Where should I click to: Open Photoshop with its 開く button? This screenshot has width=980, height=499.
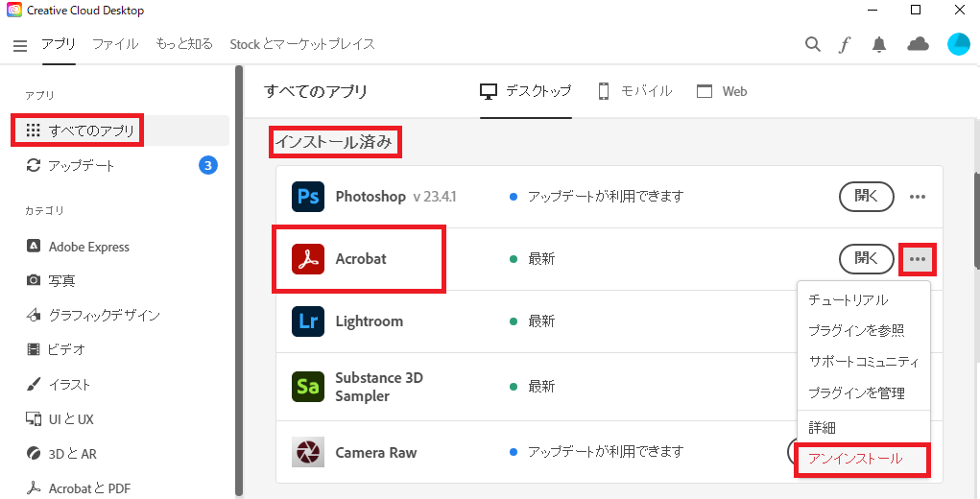coord(866,196)
